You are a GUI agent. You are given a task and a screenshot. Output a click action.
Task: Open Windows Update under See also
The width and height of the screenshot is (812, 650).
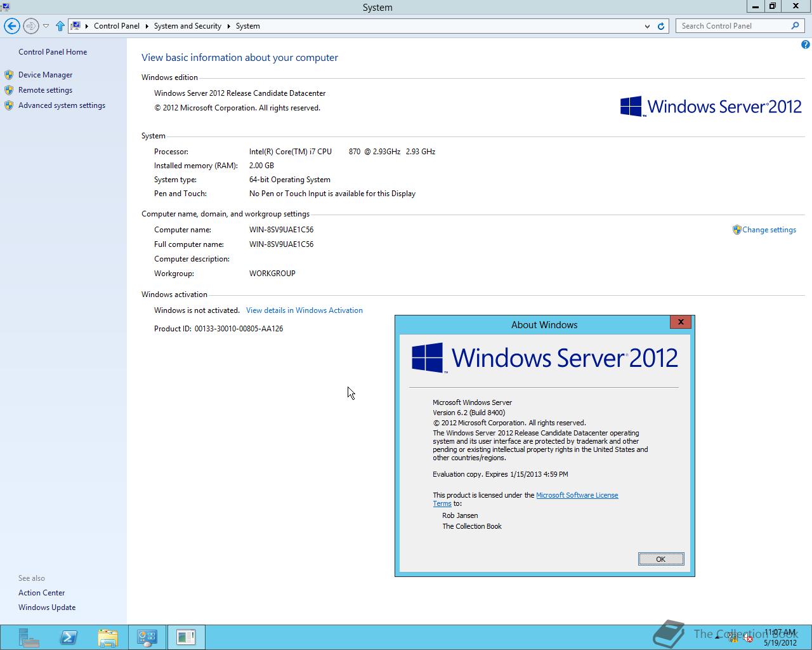(x=47, y=607)
